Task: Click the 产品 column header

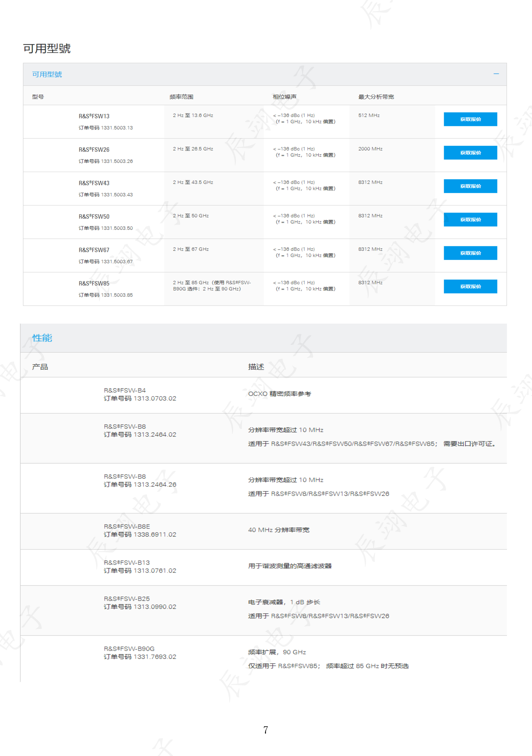Action: (x=40, y=367)
